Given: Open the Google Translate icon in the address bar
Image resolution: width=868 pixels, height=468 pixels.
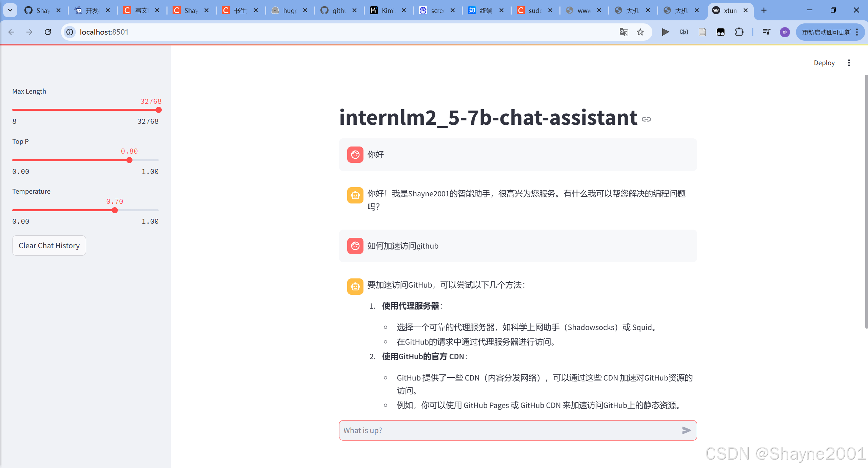Looking at the screenshot, I should click(x=624, y=32).
